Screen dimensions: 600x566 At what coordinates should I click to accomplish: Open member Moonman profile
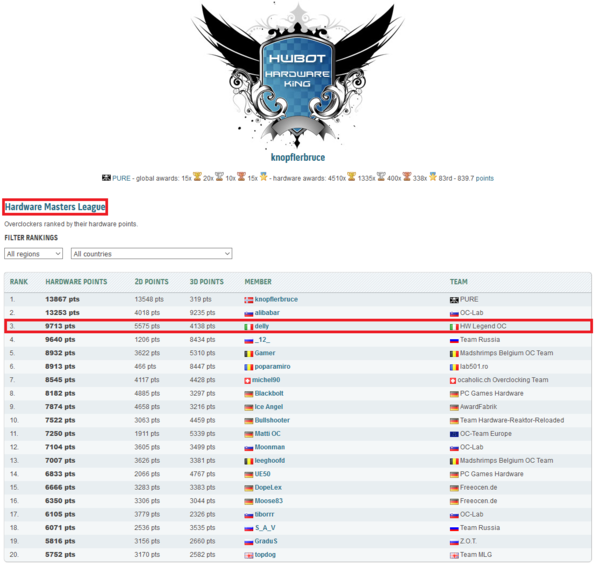[270, 447]
